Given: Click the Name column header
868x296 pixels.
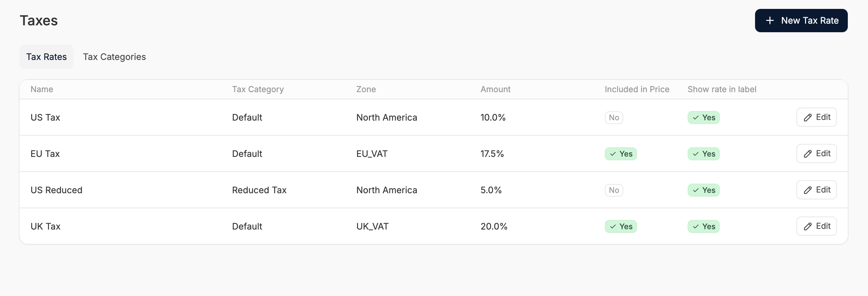Looking at the screenshot, I should tap(42, 89).
